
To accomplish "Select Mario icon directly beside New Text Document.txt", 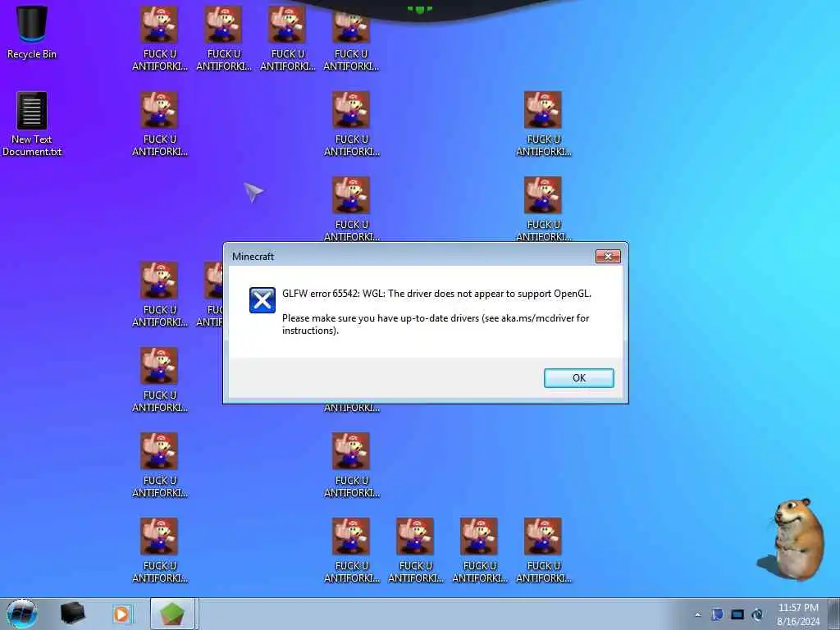I will point(159,124).
